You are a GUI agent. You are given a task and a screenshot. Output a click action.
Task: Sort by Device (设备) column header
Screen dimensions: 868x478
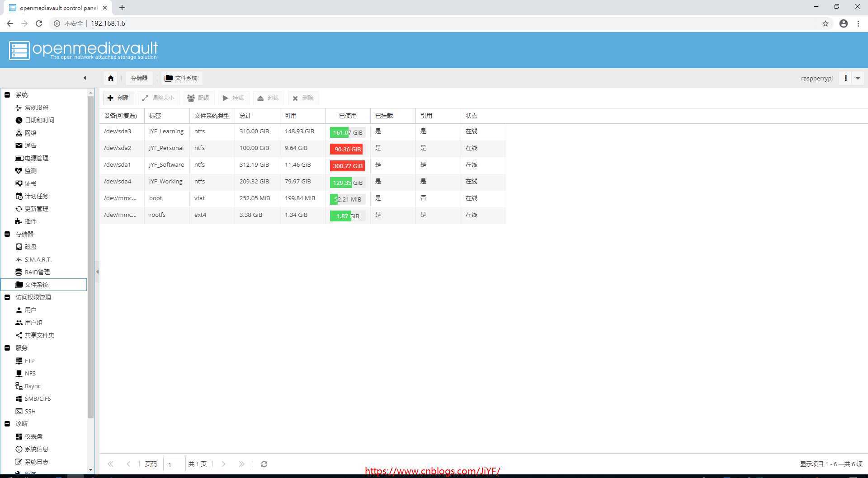122,116
